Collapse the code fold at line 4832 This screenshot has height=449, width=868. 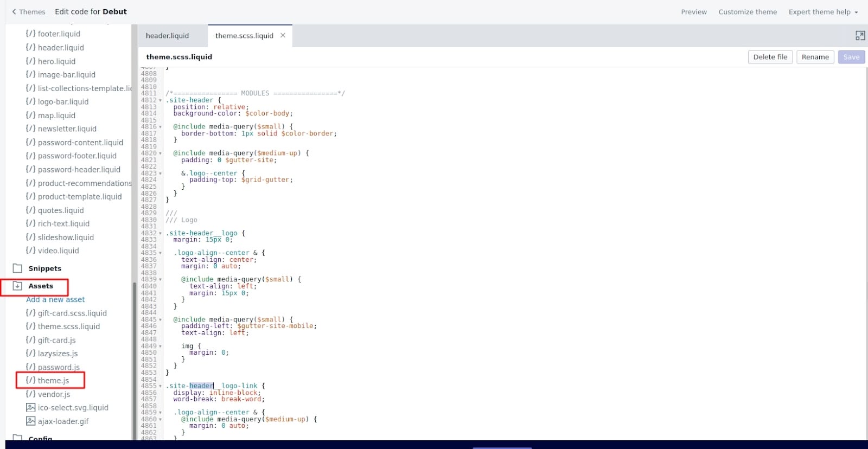point(160,233)
